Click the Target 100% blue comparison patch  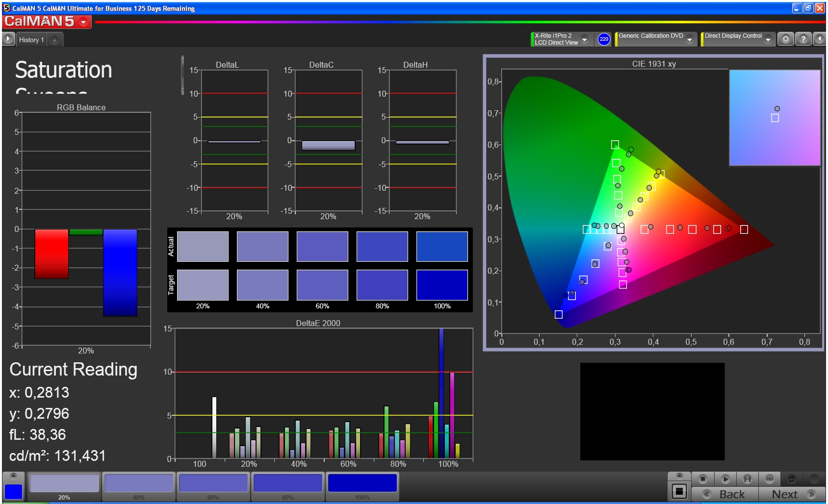tap(442, 285)
